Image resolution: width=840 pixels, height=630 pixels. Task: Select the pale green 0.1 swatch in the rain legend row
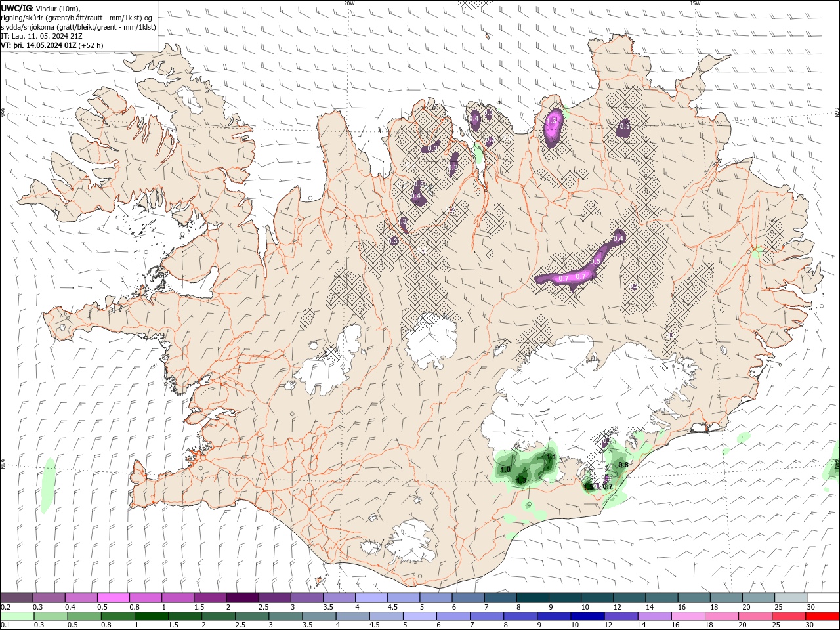[x=16, y=616]
